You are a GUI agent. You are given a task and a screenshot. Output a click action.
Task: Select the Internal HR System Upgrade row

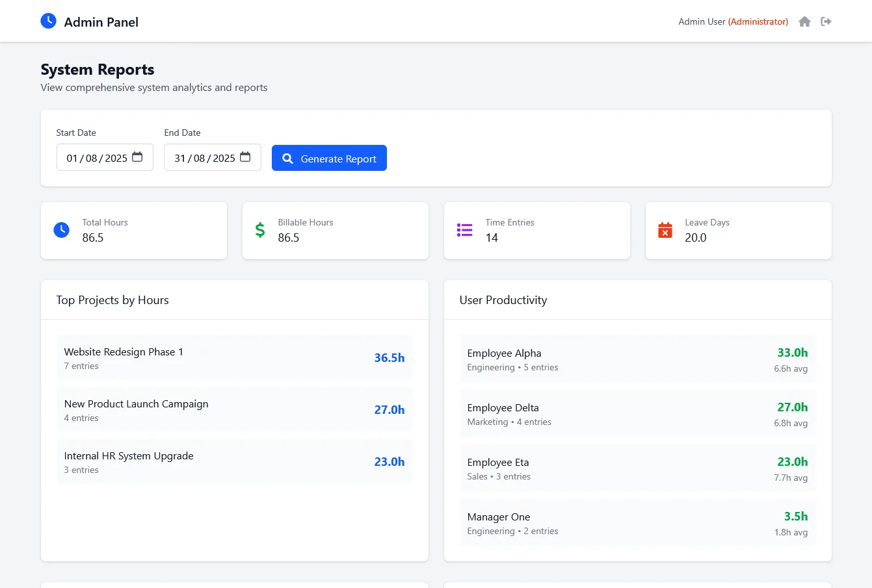(235, 462)
